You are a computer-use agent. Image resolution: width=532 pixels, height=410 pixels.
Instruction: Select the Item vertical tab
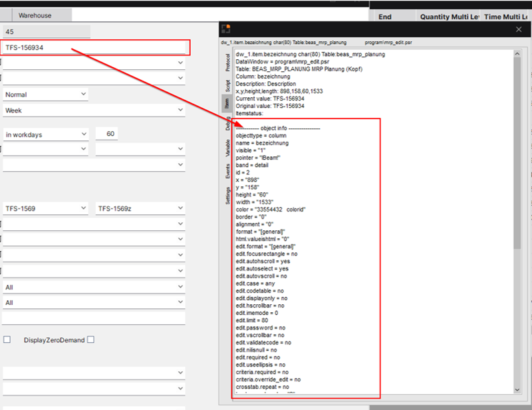pyautogui.click(x=227, y=103)
